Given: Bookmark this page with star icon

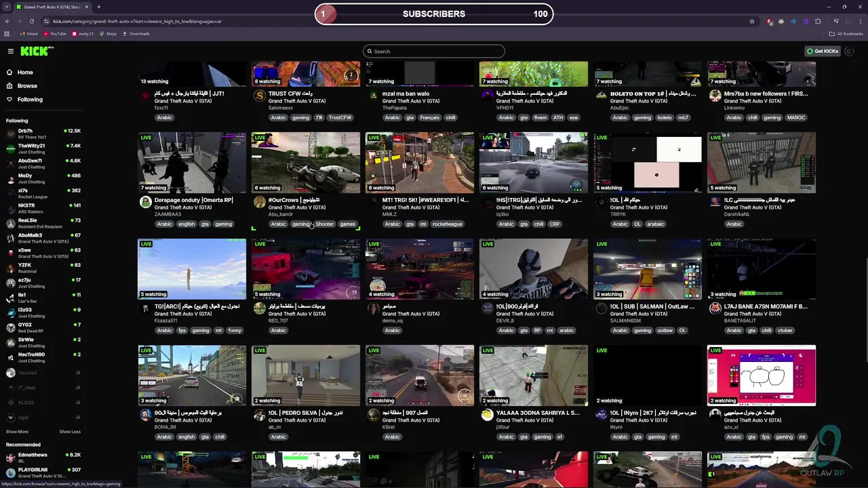Looking at the screenshot, I should click(x=752, y=21).
